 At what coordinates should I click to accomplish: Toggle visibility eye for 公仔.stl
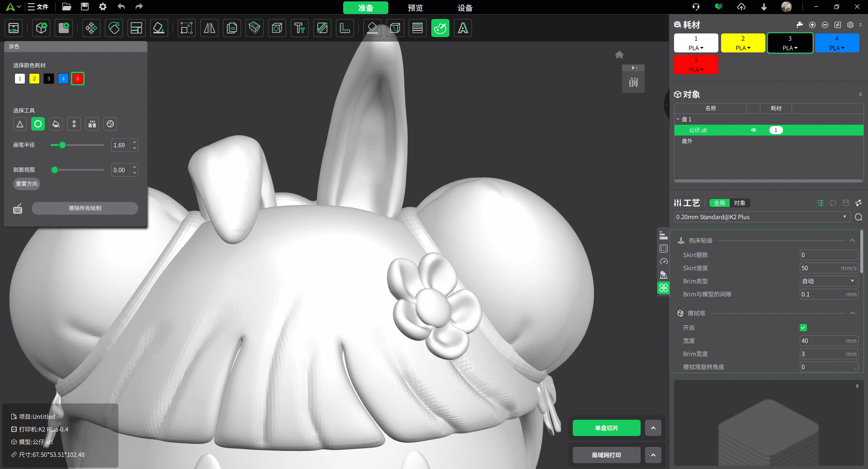(x=754, y=130)
